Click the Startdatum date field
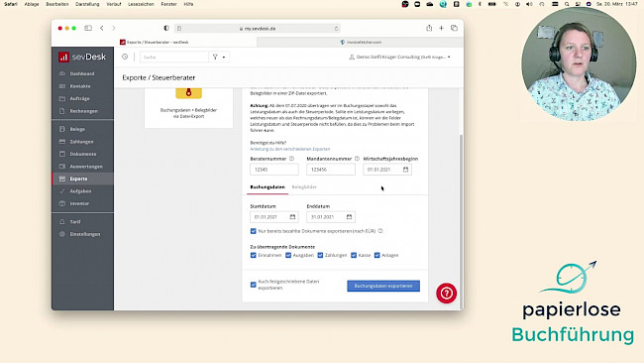Image resolution: width=644 pixels, height=363 pixels. click(273, 216)
